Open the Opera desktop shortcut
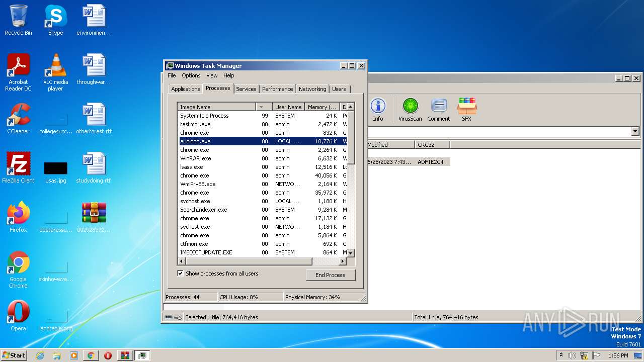The height and width of the screenshot is (362, 644). click(18, 316)
